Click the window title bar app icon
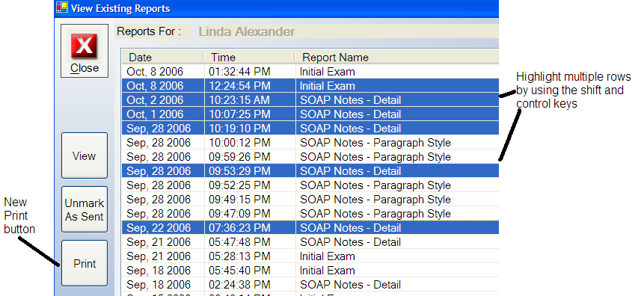Screen dimensions: 644x296 point(61,7)
